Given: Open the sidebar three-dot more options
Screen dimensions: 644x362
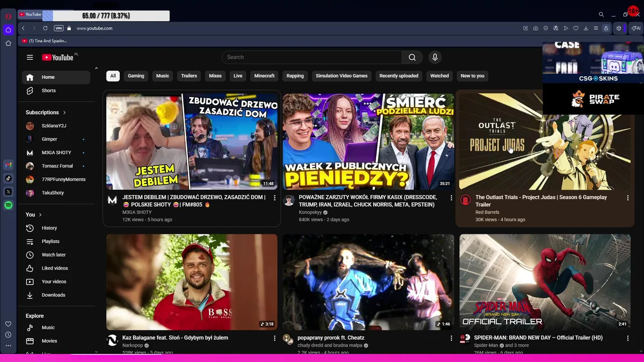Looking at the screenshot, I should 8,345.
